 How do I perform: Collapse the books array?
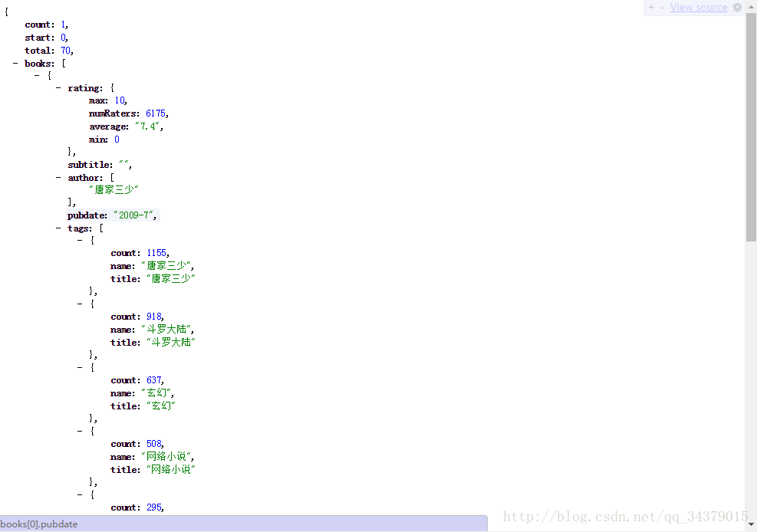(x=15, y=63)
